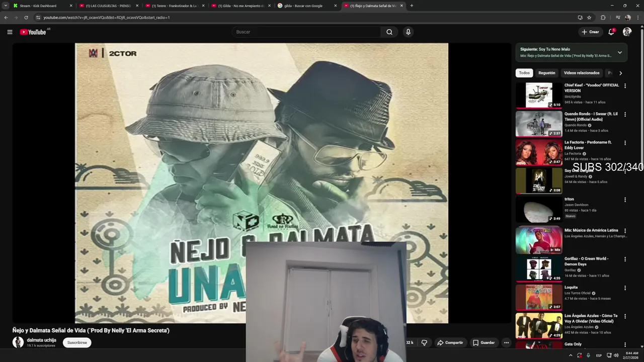Open the install app icon in address bar
Screen dimensions: 644x362
[x=580, y=17]
